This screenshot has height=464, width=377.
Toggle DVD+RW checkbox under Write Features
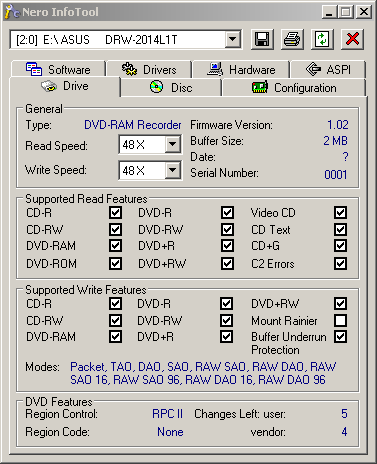[x=340, y=304]
